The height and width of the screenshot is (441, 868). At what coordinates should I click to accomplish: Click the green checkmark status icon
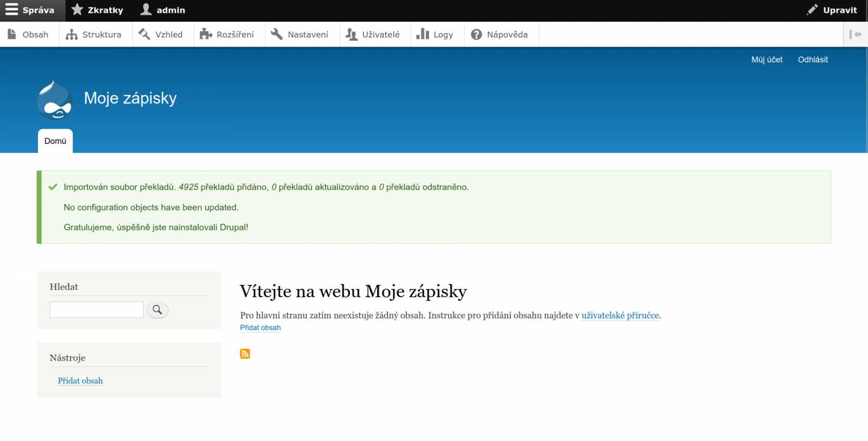(x=53, y=187)
